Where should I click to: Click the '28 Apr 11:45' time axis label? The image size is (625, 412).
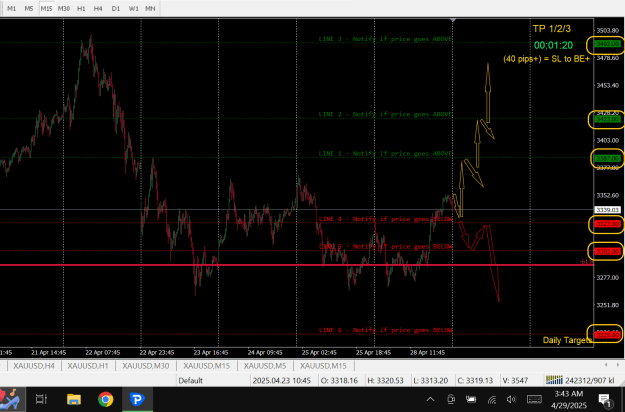[x=427, y=353]
